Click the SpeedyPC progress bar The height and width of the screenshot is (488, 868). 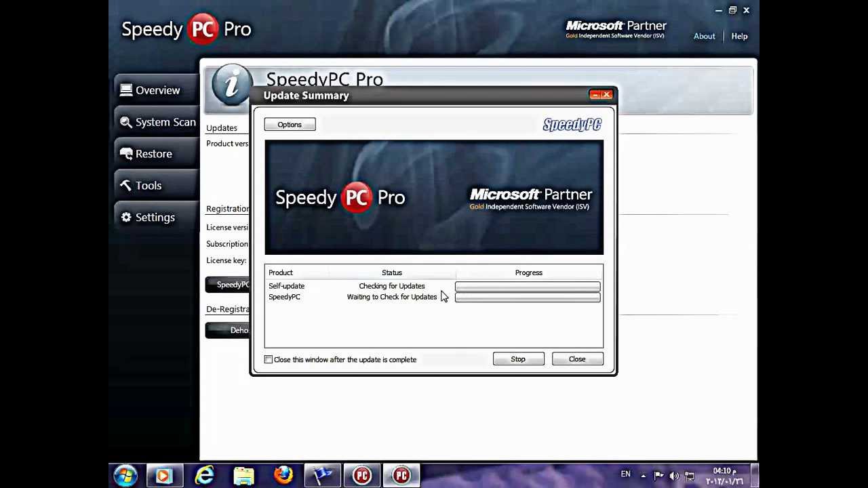point(528,297)
